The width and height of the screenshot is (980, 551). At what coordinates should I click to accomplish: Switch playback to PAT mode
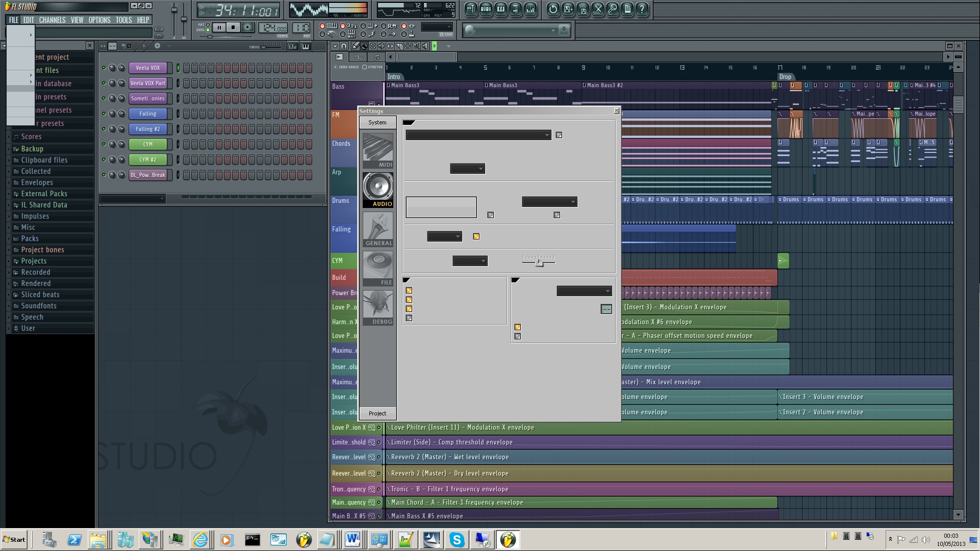pyautogui.click(x=208, y=24)
